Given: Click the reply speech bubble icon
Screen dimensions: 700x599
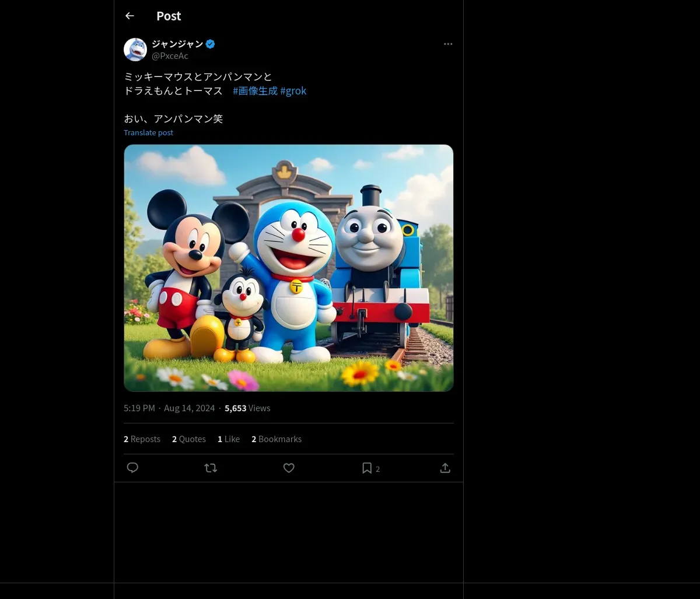Looking at the screenshot, I should pos(132,468).
